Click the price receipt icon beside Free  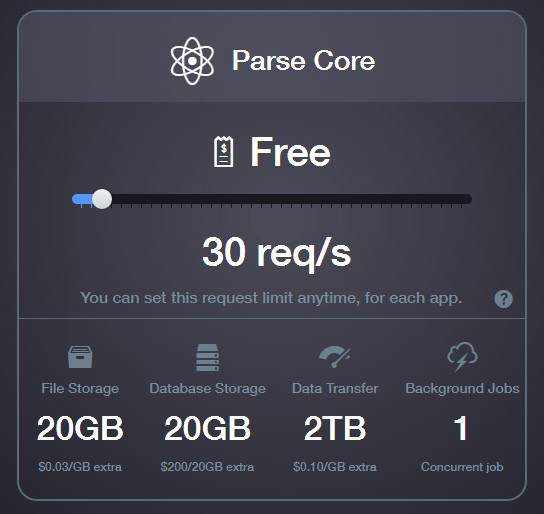coord(224,152)
